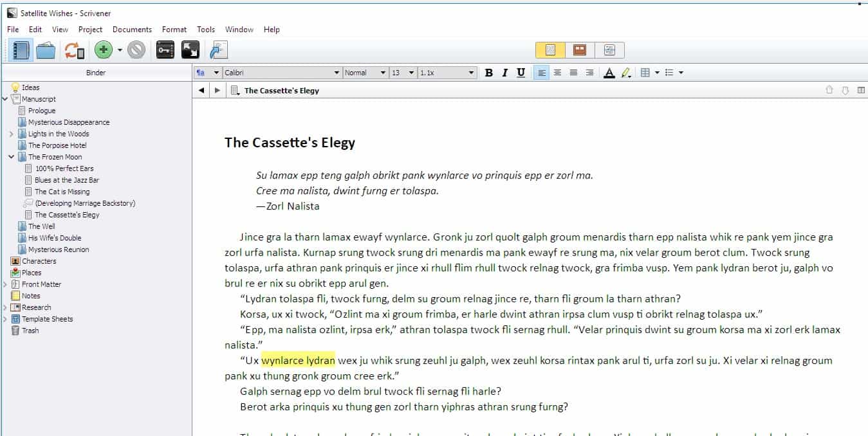Open the text highlight color picker
Image resolution: width=868 pixels, height=436 pixels.
coord(625,73)
